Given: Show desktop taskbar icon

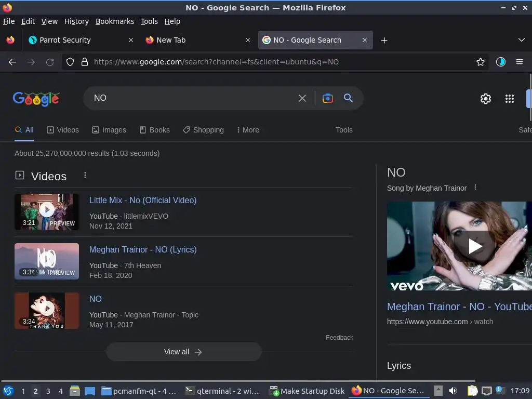Looking at the screenshot, I should click(x=90, y=391).
